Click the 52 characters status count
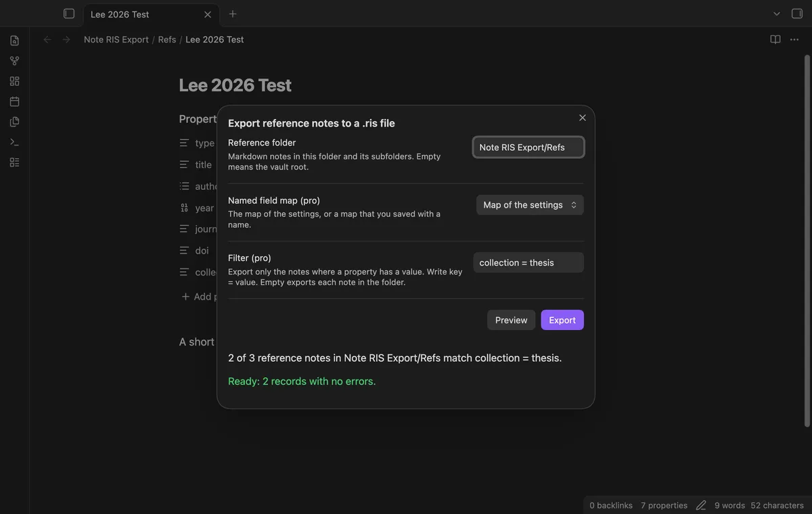812x514 pixels. (x=777, y=505)
